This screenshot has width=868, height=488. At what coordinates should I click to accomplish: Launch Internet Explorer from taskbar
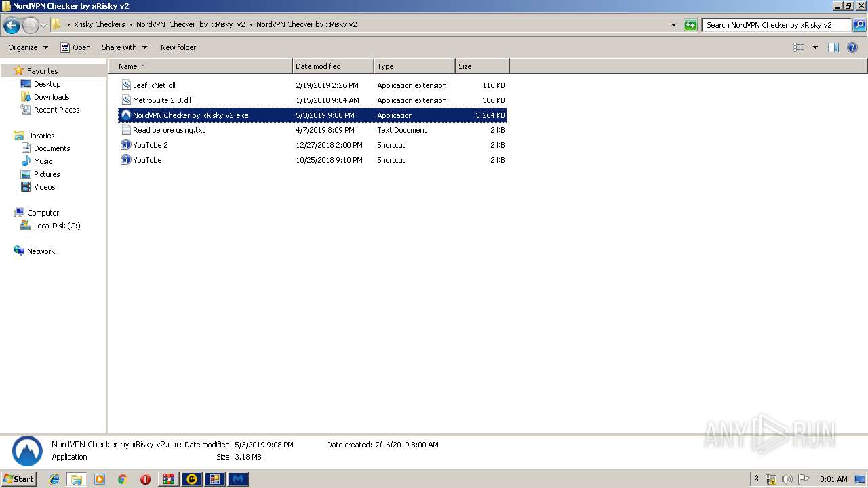(54, 479)
